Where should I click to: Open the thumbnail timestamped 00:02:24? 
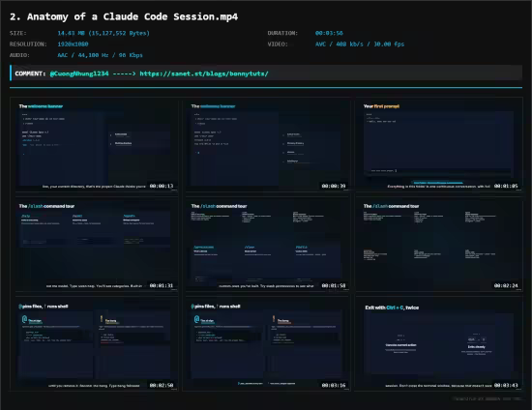[440, 246]
